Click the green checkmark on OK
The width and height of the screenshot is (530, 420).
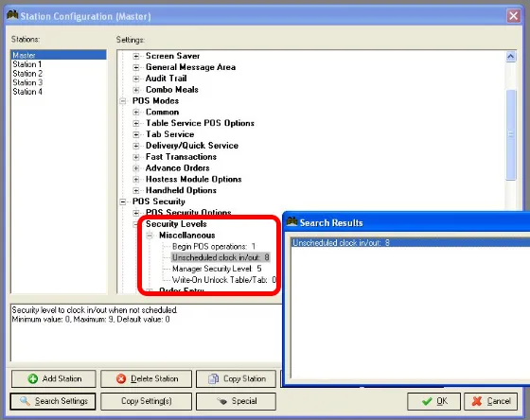(427, 401)
